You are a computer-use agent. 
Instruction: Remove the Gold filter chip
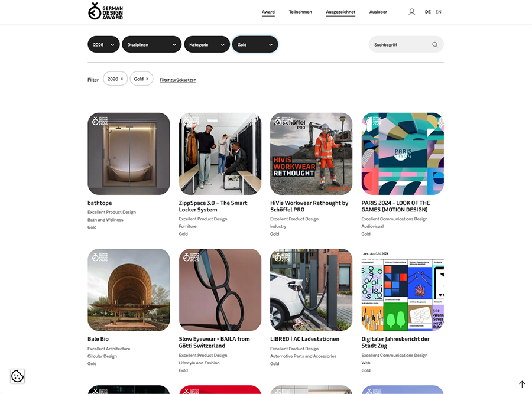pos(147,79)
